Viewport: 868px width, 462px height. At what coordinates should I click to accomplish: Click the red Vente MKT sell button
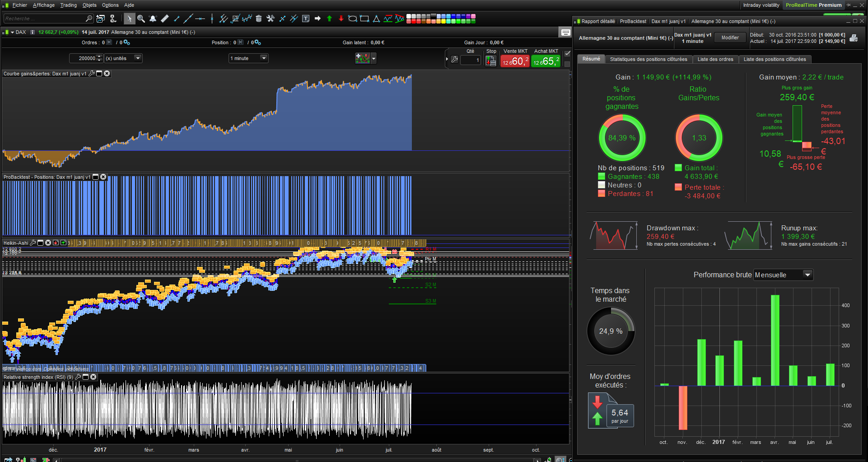tap(515, 61)
